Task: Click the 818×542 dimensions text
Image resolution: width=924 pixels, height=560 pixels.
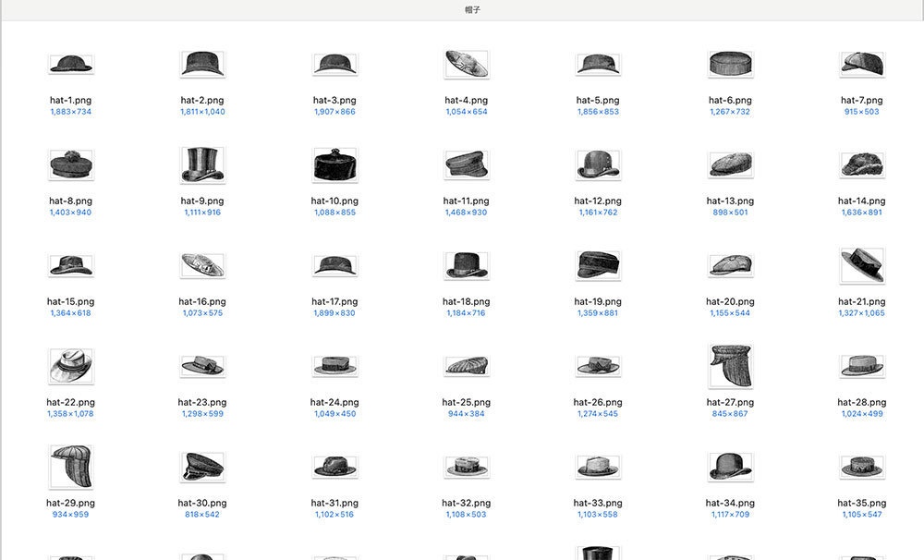Action: click(x=202, y=515)
